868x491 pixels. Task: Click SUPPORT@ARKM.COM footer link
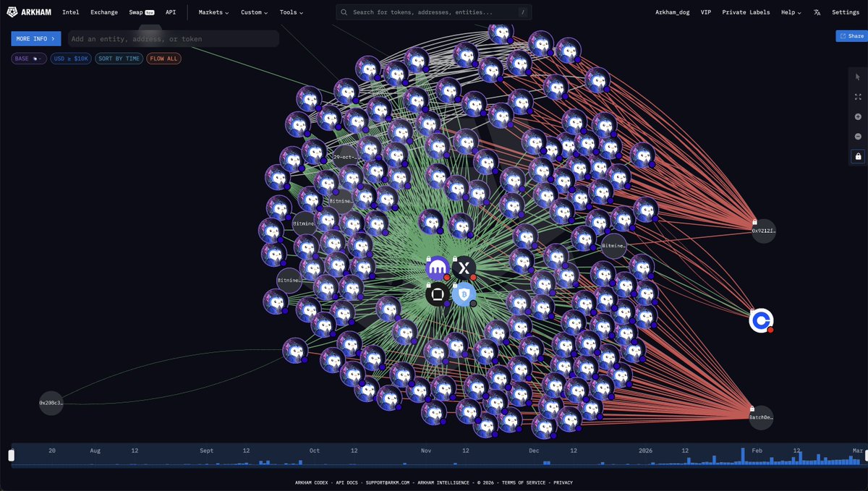tap(388, 482)
